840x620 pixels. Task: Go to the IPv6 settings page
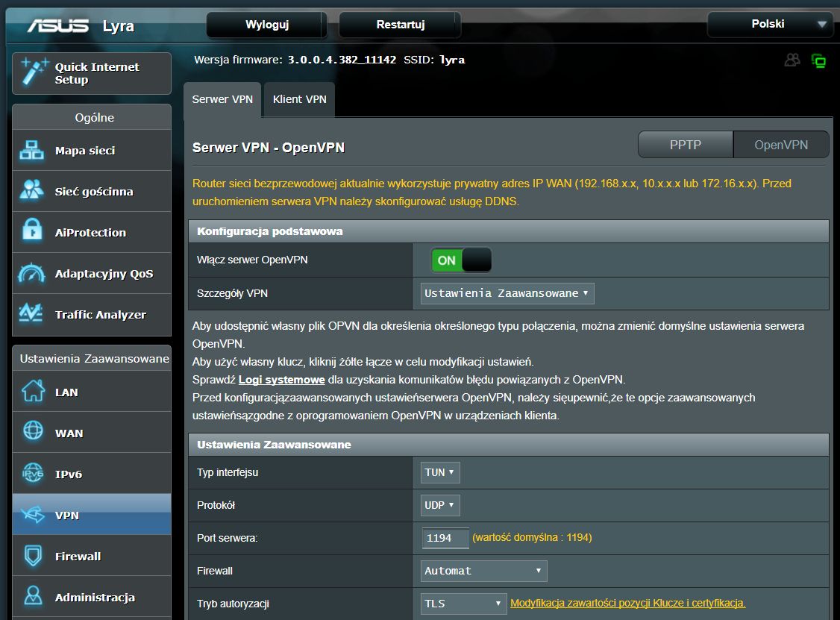(92, 474)
